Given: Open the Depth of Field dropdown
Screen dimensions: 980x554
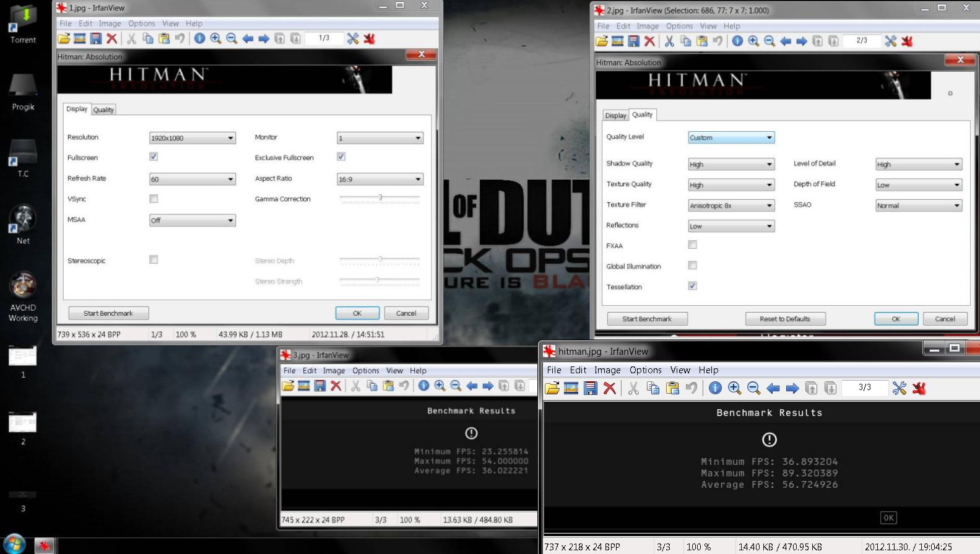Looking at the screenshot, I should (x=919, y=185).
